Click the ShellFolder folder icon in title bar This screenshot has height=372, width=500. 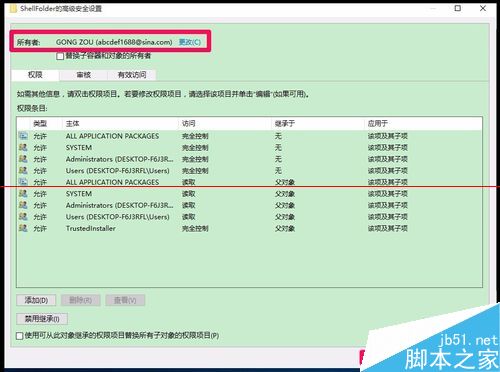[13, 9]
